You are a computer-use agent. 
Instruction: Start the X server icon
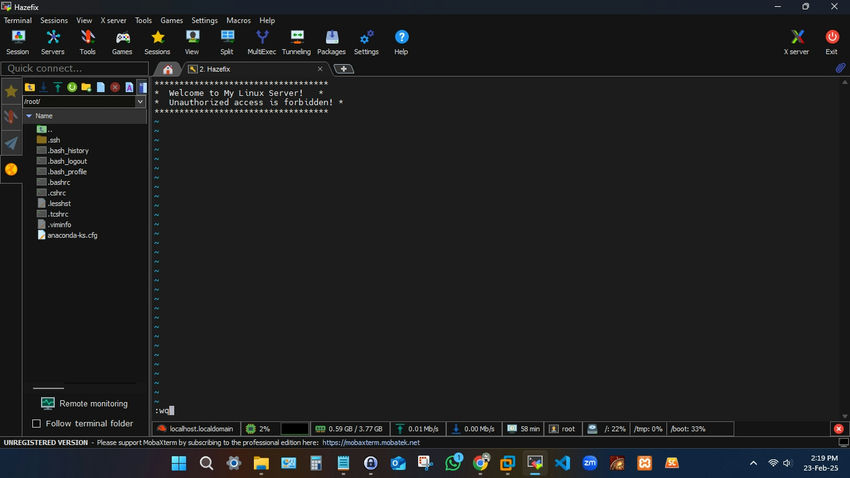click(796, 42)
